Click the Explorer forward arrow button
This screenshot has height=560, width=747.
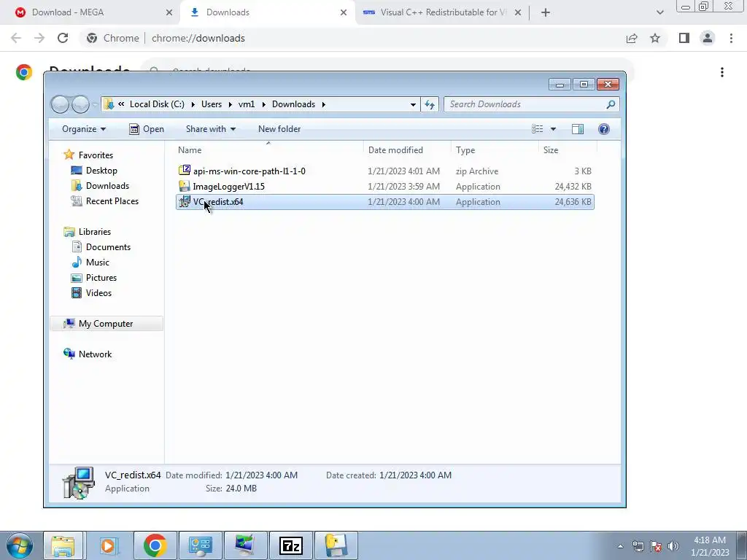[x=80, y=104]
